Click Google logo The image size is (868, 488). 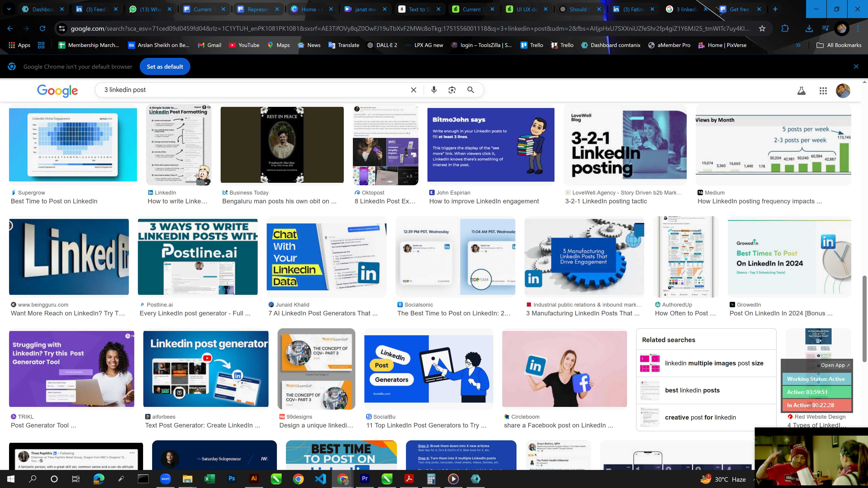click(x=57, y=90)
